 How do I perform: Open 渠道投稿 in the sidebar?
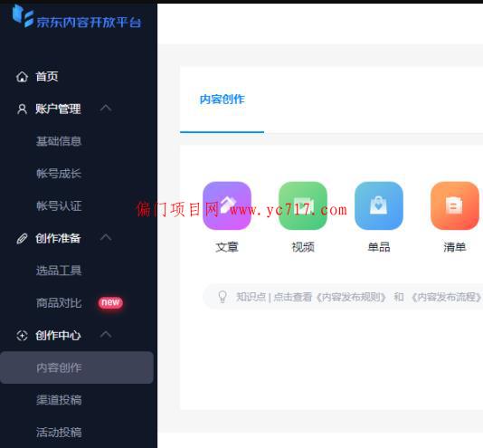tap(59, 400)
